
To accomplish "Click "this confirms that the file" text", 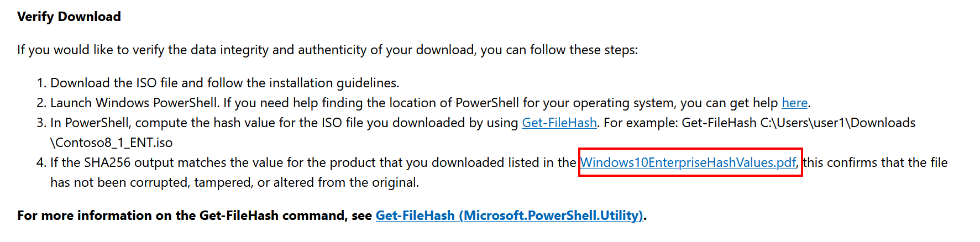I will [x=875, y=163].
